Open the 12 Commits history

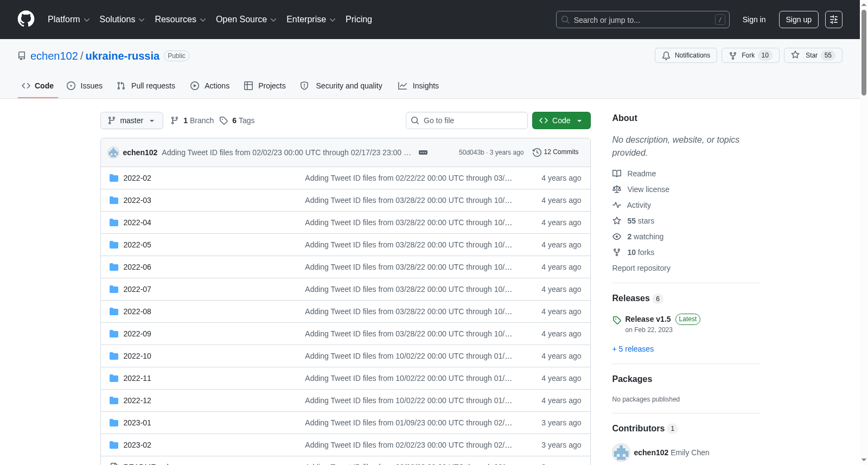click(556, 152)
